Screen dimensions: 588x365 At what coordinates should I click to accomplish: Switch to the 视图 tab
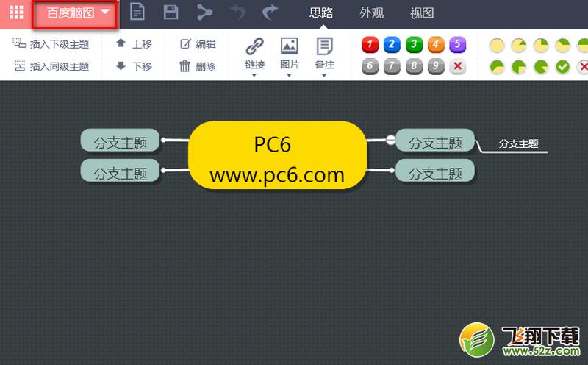421,13
